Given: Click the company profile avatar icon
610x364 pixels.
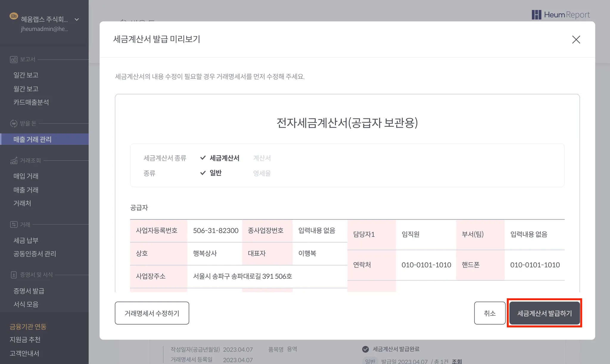Looking at the screenshot, I should point(14,16).
